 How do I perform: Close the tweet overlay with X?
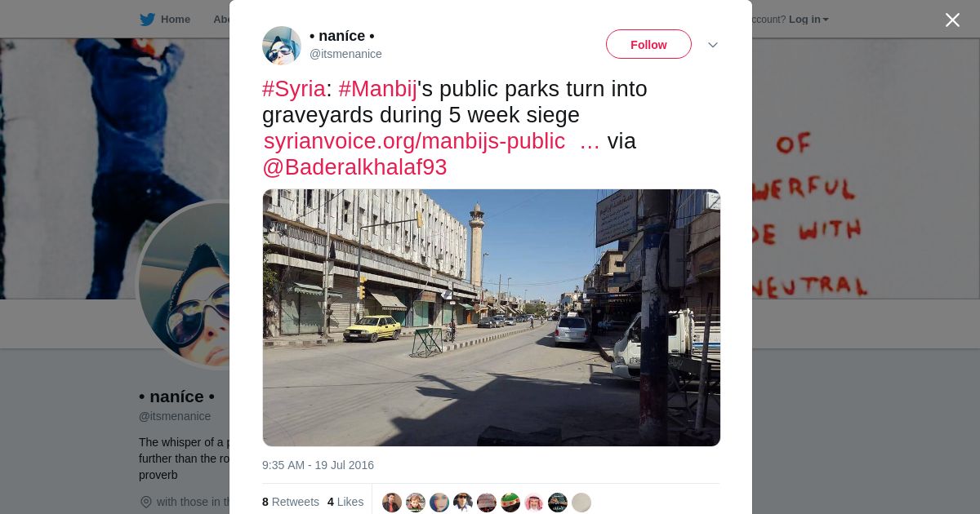(x=952, y=20)
